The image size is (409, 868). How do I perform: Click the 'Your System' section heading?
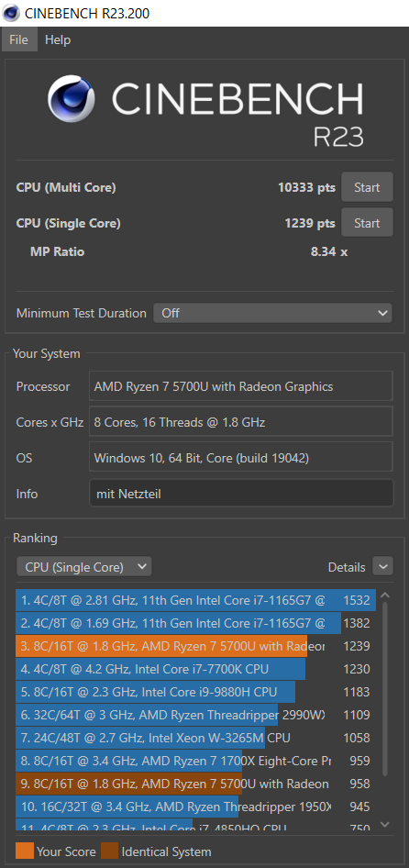[x=47, y=354]
